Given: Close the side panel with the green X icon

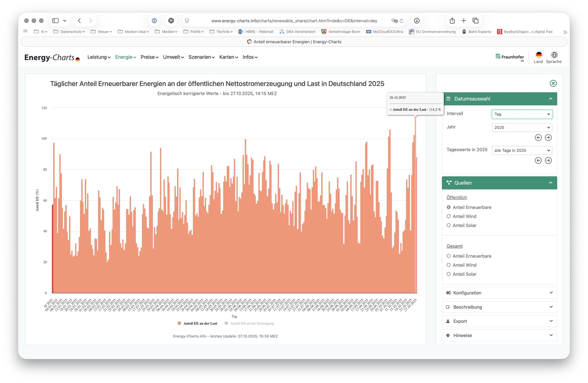Looking at the screenshot, I should (x=553, y=83).
